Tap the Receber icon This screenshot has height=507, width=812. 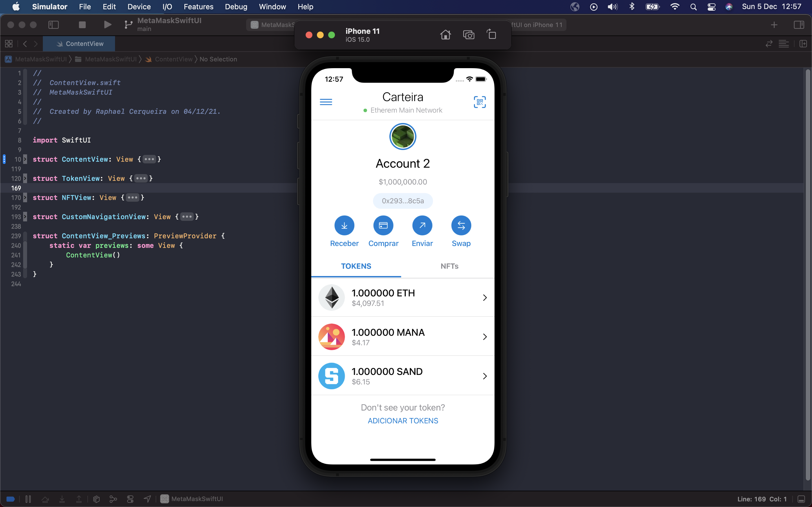pos(344,225)
